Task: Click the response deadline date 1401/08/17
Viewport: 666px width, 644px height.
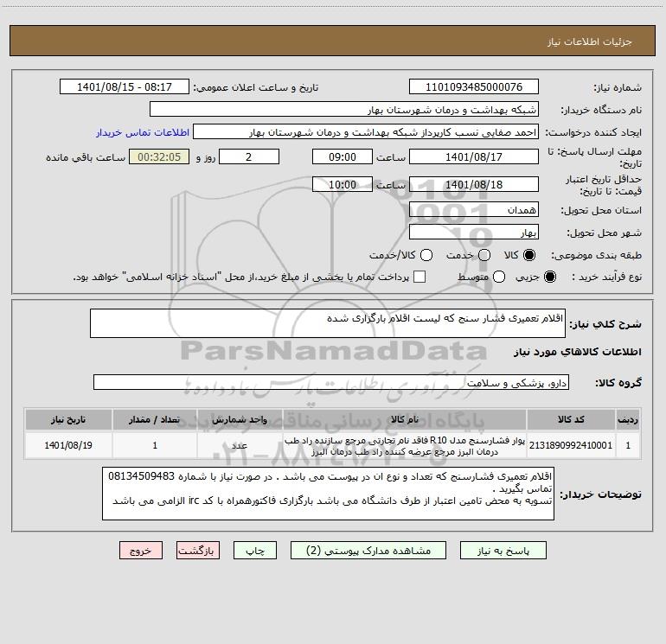Action: (474, 156)
